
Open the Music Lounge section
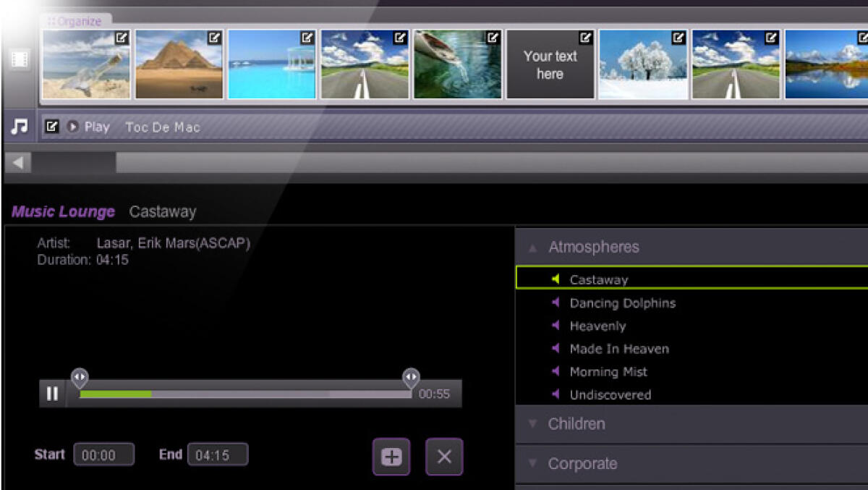(x=63, y=212)
